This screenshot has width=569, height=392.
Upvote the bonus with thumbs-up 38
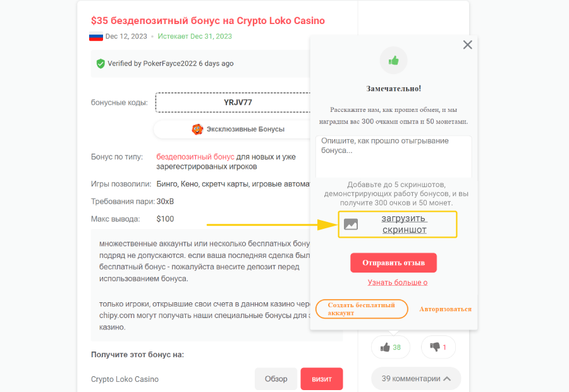pos(390,347)
